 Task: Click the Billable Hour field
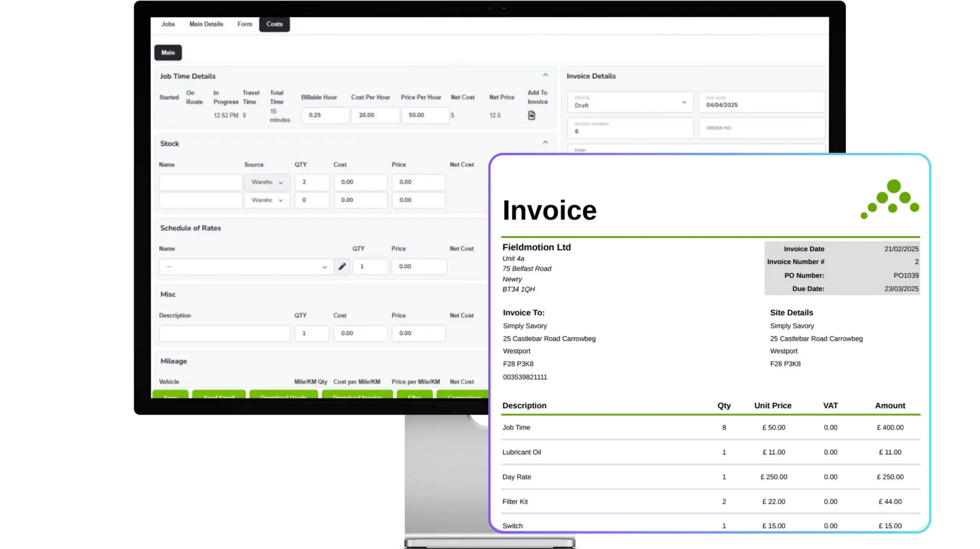click(x=325, y=115)
